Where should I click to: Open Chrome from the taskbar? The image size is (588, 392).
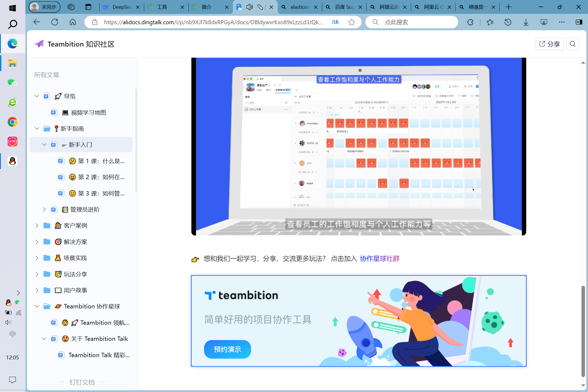coord(12,122)
